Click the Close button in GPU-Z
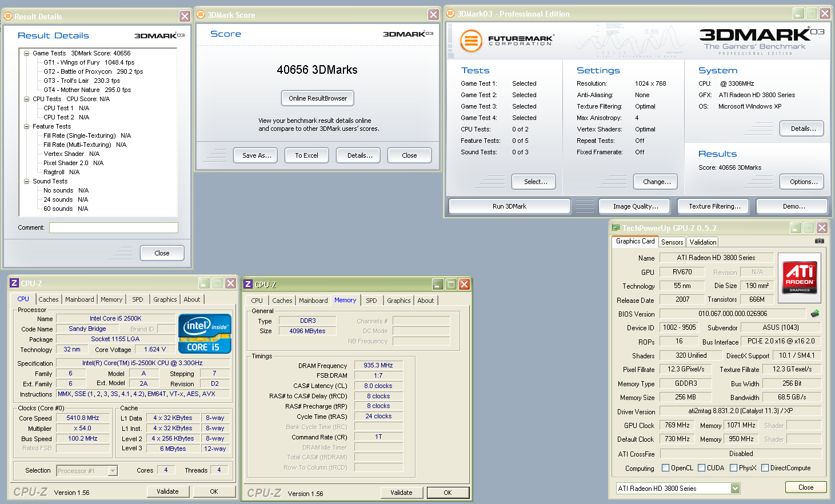The image size is (835, 504). 806,487
